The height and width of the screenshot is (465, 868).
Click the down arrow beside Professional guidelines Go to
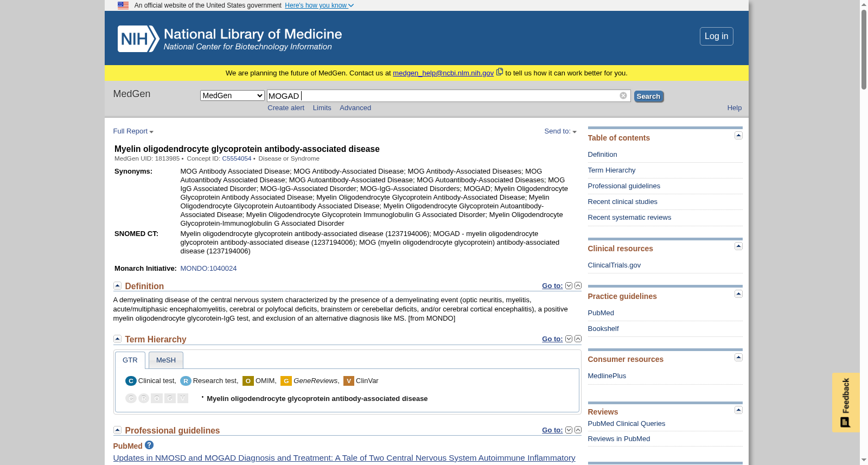569,430
